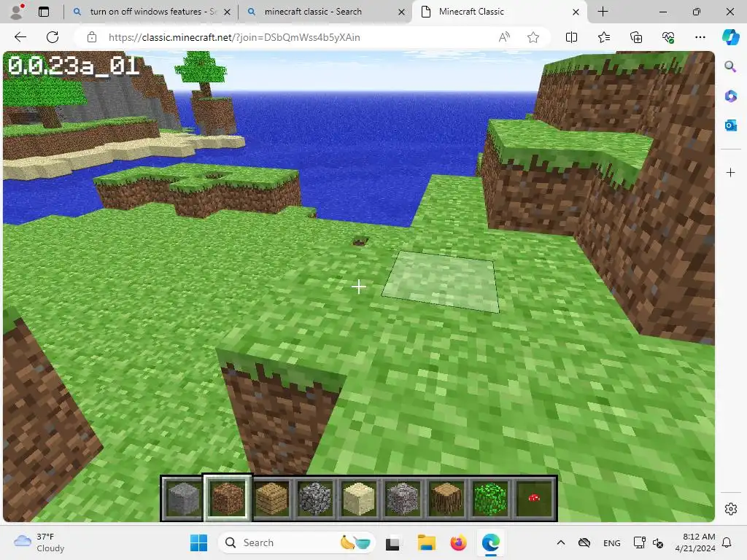Open ENG language input switcher
The width and height of the screenshot is (747, 560).
pyautogui.click(x=612, y=542)
